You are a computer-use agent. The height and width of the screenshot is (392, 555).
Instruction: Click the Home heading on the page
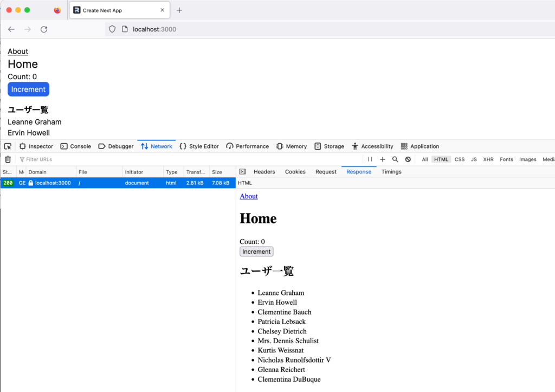pyautogui.click(x=23, y=64)
